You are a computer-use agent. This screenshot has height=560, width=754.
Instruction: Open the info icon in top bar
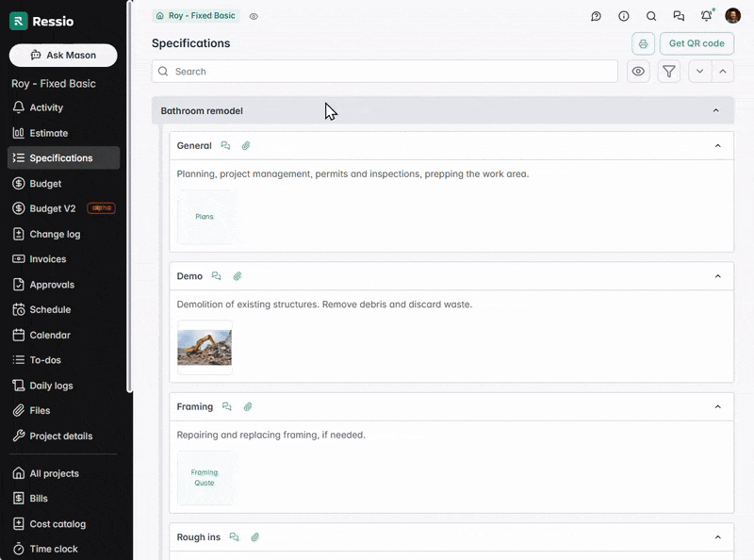coord(624,16)
